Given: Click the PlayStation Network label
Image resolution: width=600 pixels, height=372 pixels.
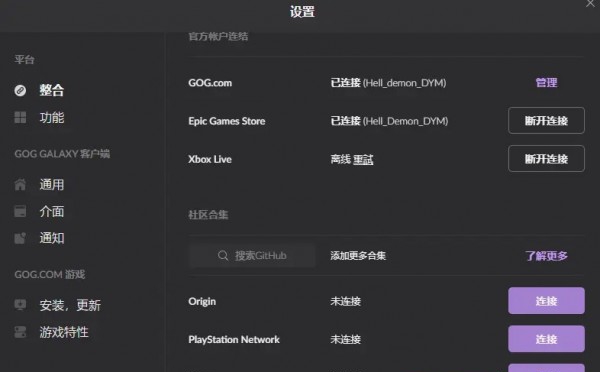Looking at the screenshot, I should (234, 339).
